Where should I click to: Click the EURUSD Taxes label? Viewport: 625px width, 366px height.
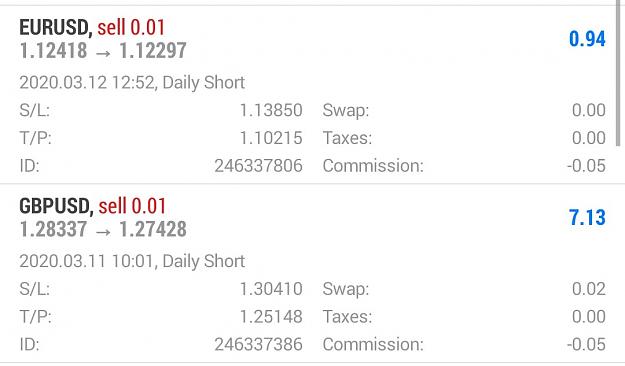pos(347,138)
